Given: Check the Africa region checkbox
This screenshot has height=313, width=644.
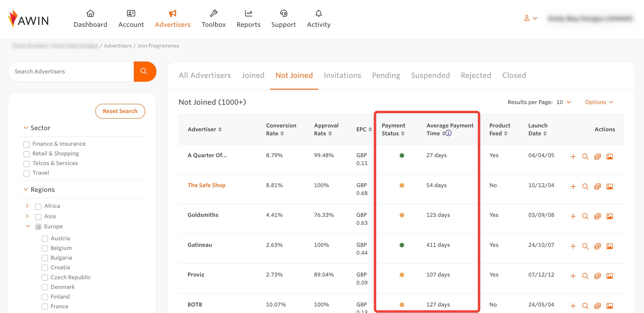Looking at the screenshot, I should pyautogui.click(x=38, y=206).
